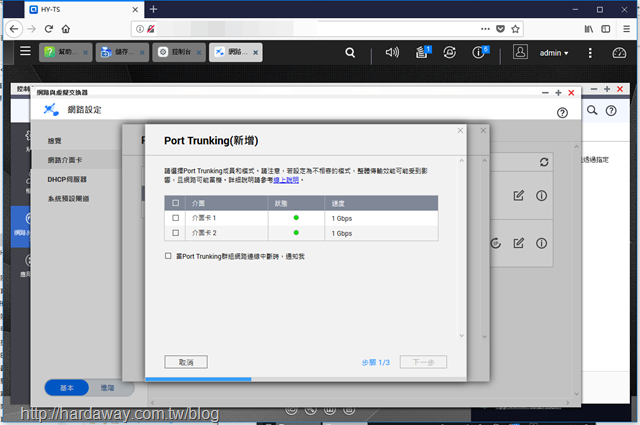Refresh the network interface list

pyautogui.click(x=544, y=162)
